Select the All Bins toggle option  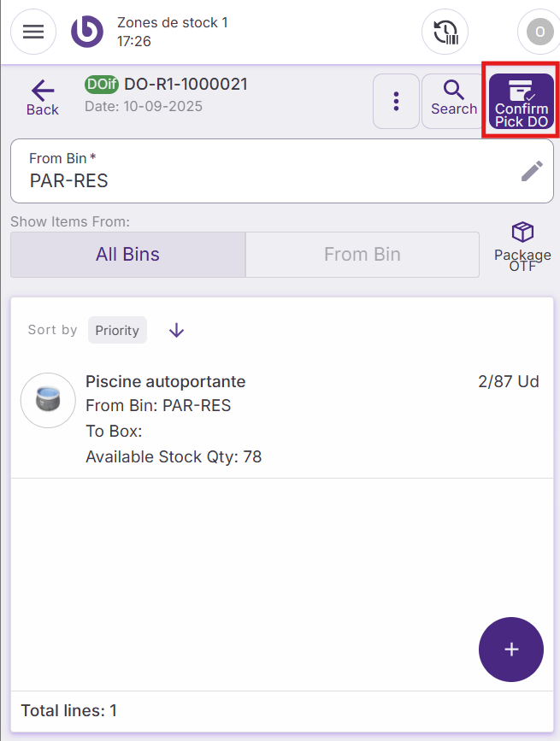tap(127, 254)
